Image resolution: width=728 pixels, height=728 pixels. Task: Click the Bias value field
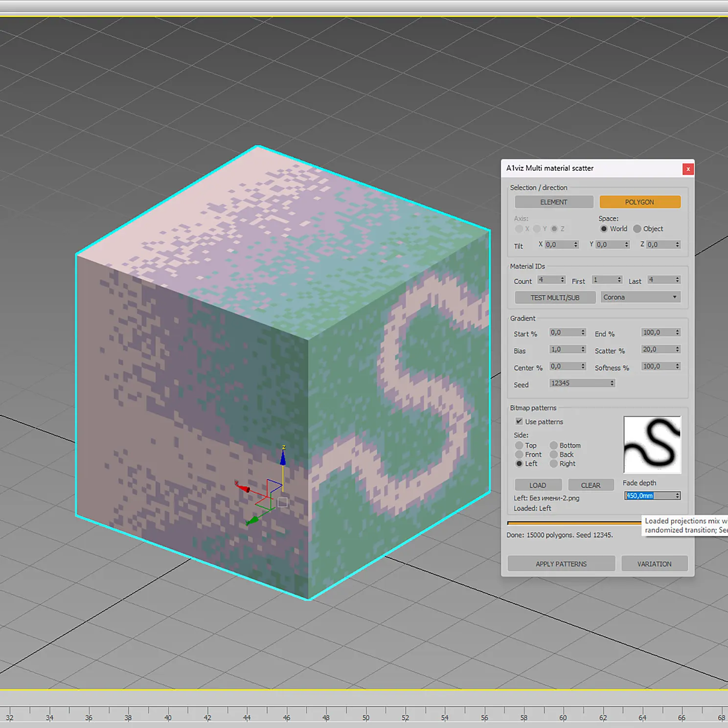click(565, 349)
